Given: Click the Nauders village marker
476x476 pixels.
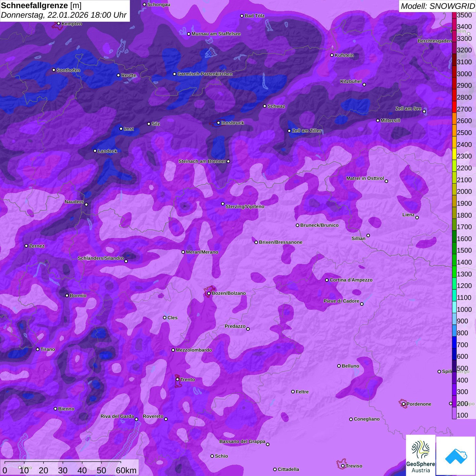Looking at the screenshot, I should click(86, 205).
